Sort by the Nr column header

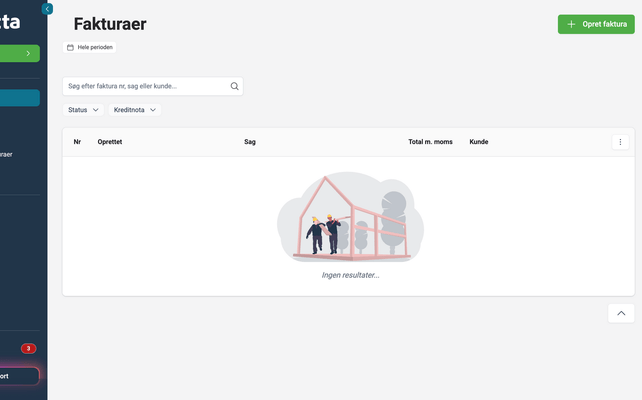point(77,142)
